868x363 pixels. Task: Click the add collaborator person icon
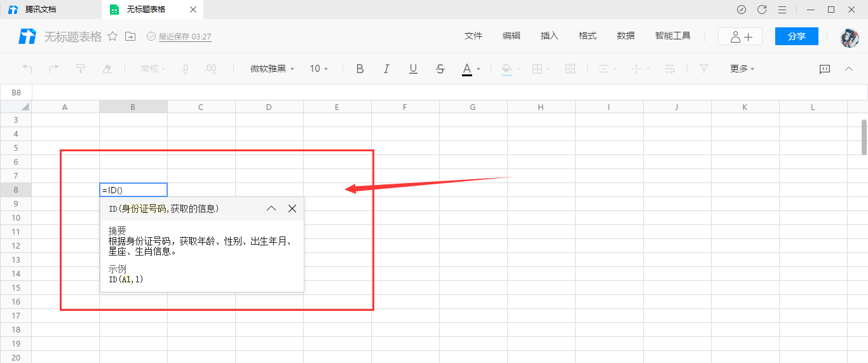click(740, 36)
